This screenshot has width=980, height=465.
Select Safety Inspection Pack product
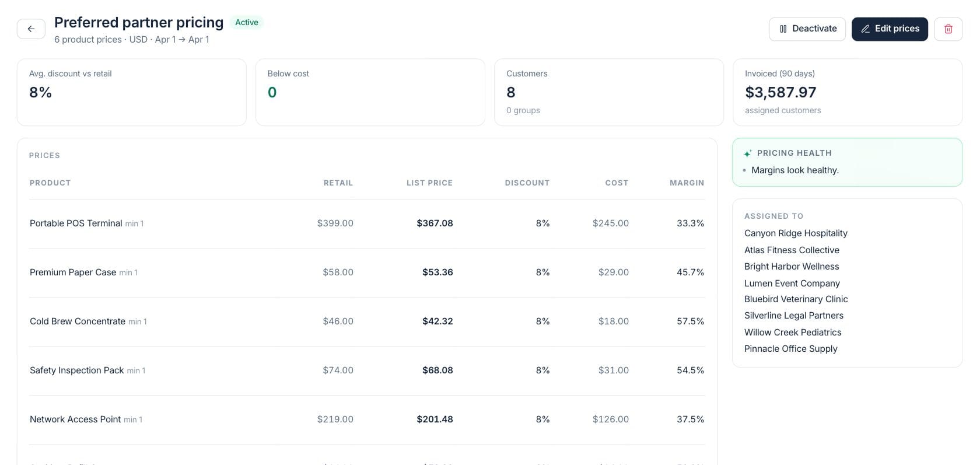(x=77, y=370)
